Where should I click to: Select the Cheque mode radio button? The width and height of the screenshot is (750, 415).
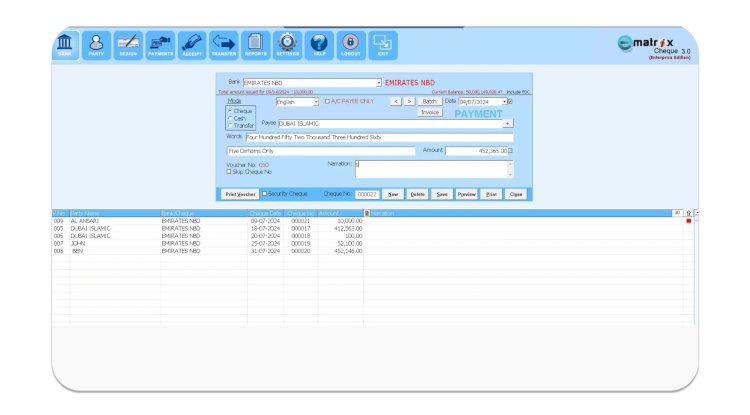coord(230,111)
